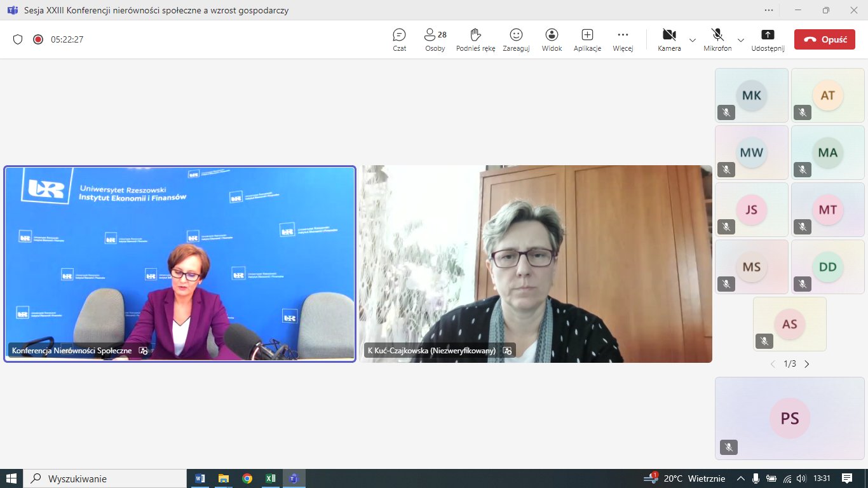
Task: Go to next participants page
Action: tap(807, 364)
